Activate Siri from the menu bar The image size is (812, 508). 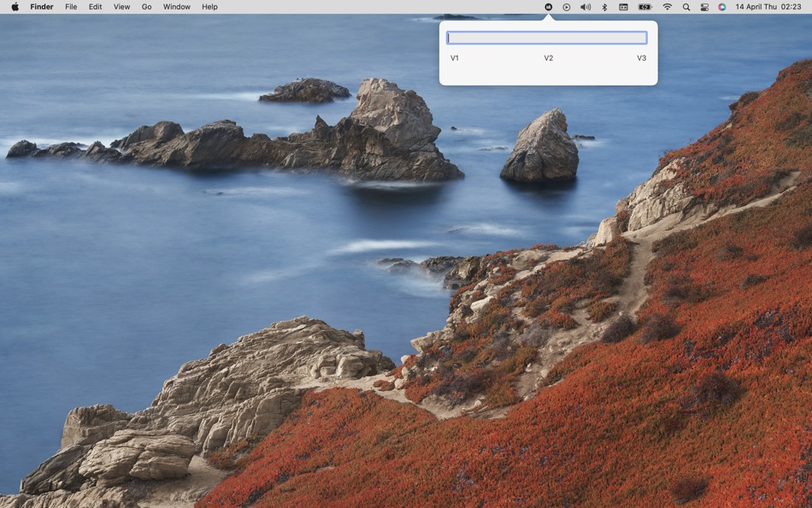[722, 7]
